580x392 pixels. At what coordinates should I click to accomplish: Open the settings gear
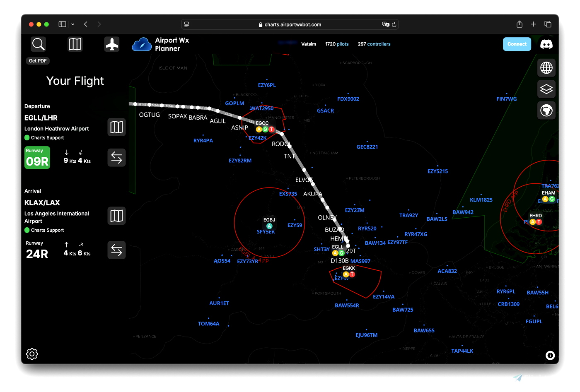point(32,354)
